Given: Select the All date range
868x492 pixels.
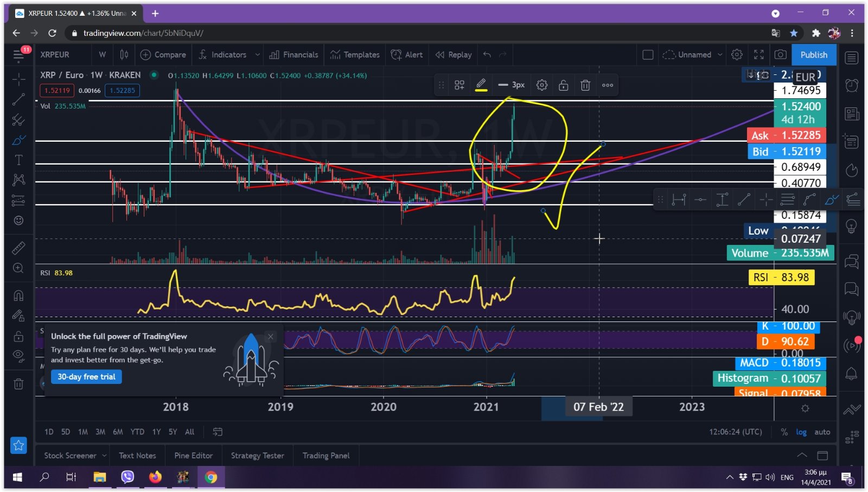Looking at the screenshot, I should coord(189,432).
